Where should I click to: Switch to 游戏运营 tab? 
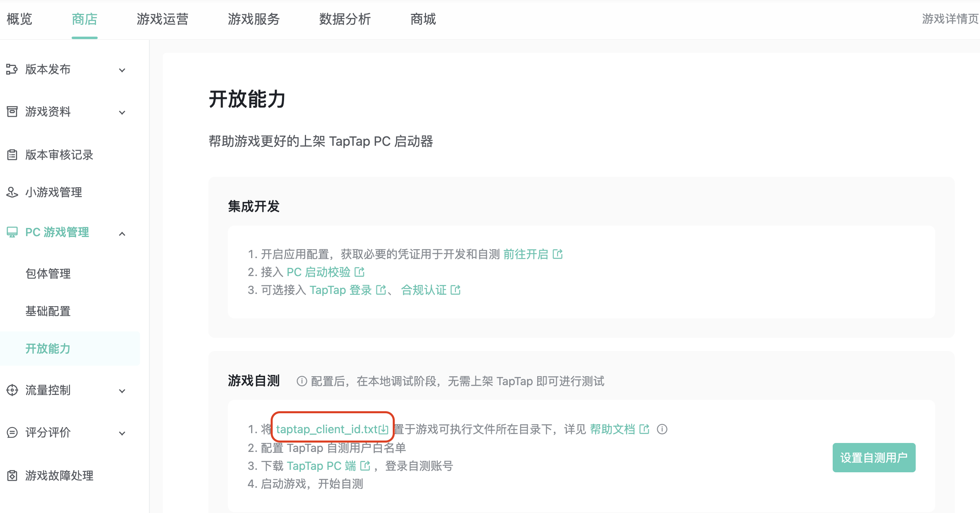coord(162,19)
